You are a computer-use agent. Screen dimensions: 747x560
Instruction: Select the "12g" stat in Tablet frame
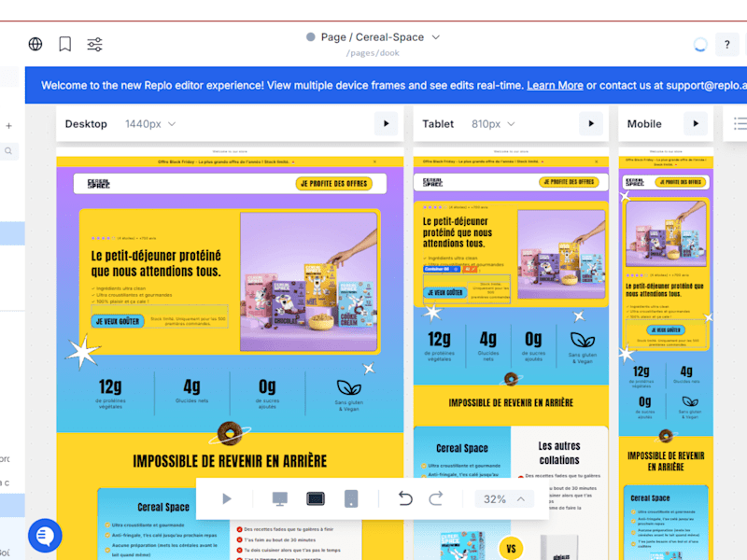[x=439, y=340]
